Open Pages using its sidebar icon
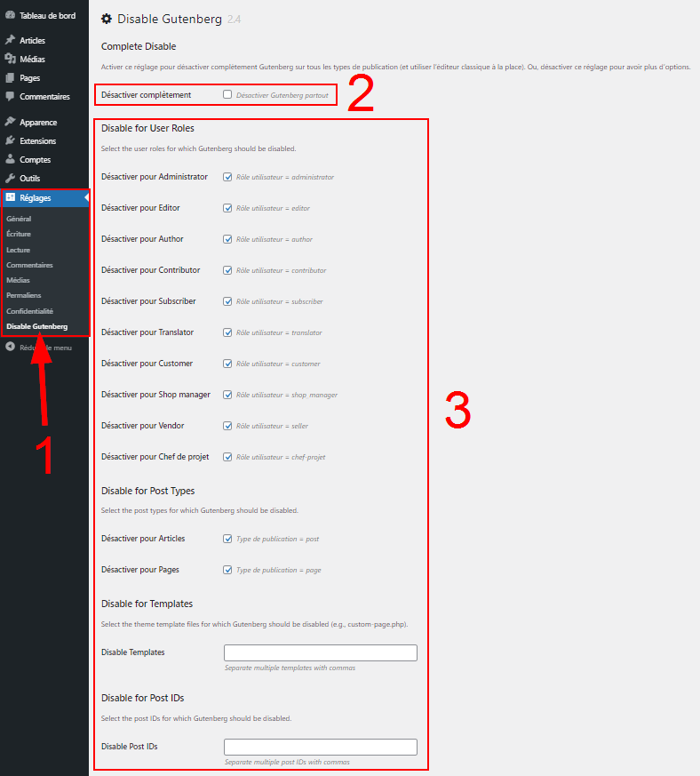Viewport: 700px width, 776px height. coord(10,77)
